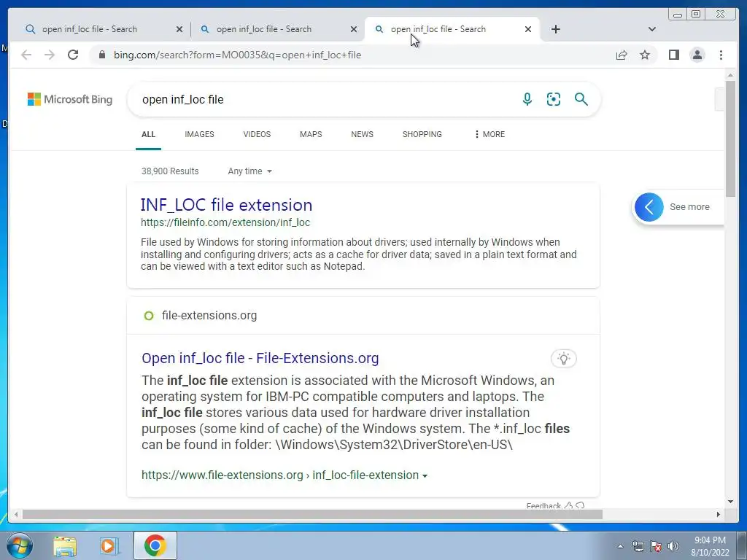The image size is (747, 560).
Task: Open the fileinfo.com extension URL
Action: pyautogui.click(x=225, y=222)
